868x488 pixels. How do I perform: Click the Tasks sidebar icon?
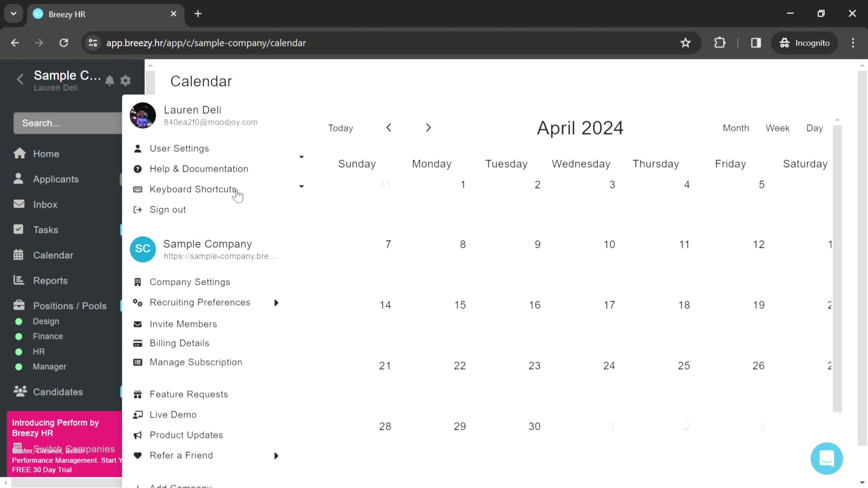click(19, 229)
